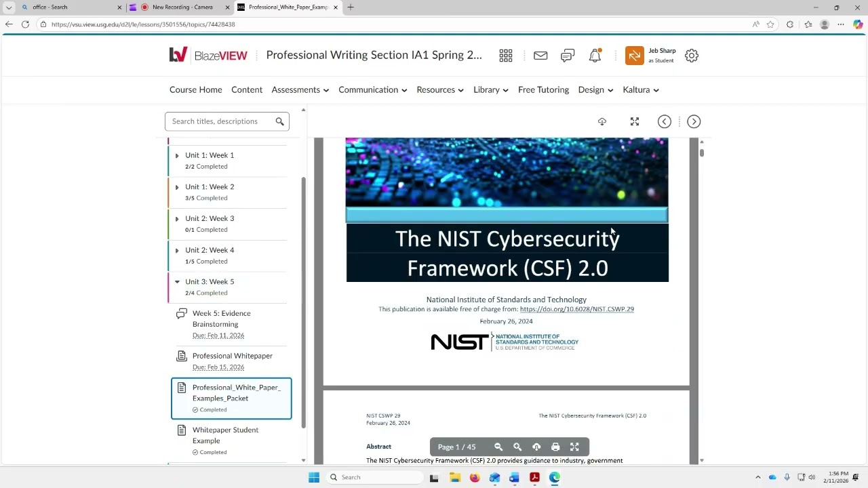
Task: Open a new browser tab
Action: (x=351, y=7)
